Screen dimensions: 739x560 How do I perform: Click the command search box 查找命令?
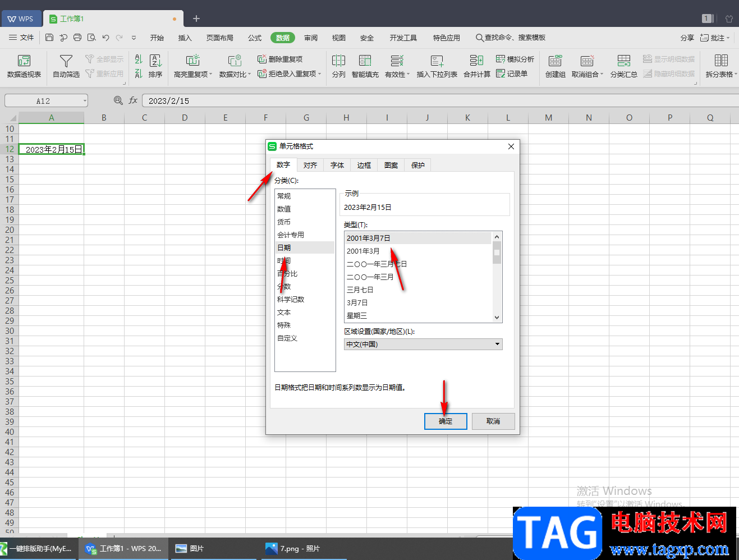(x=511, y=38)
